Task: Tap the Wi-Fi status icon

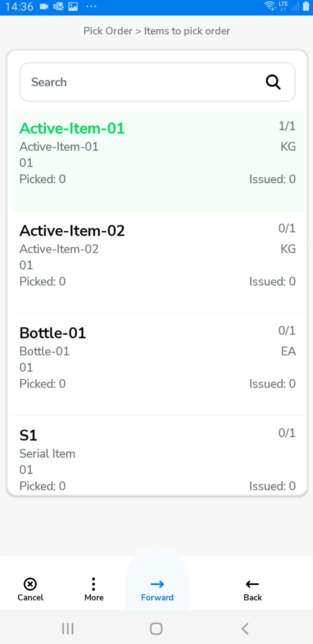Action: (270, 6)
